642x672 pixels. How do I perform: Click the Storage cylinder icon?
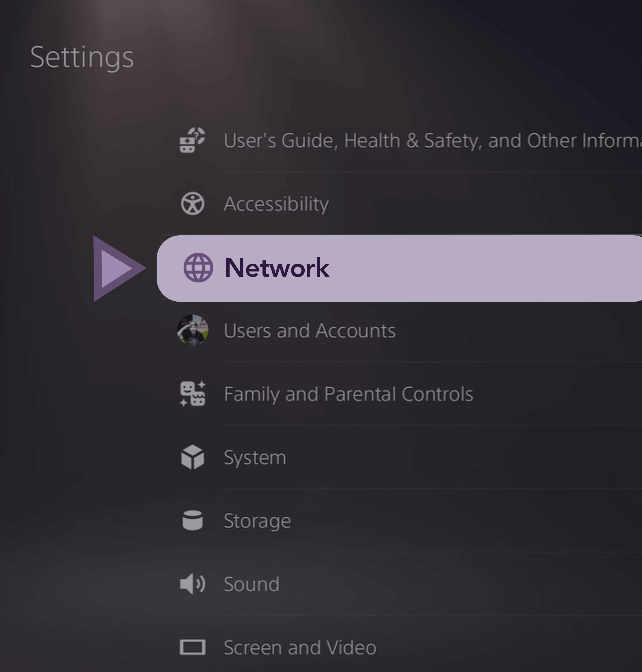tap(192, 520)
